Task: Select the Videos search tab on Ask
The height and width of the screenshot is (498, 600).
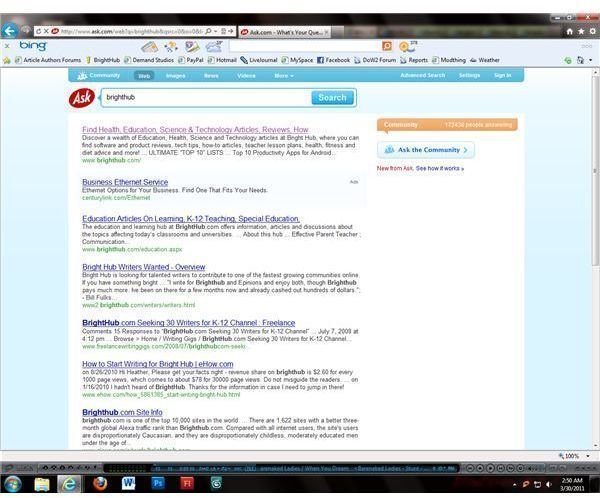Action: pos(246,76)
